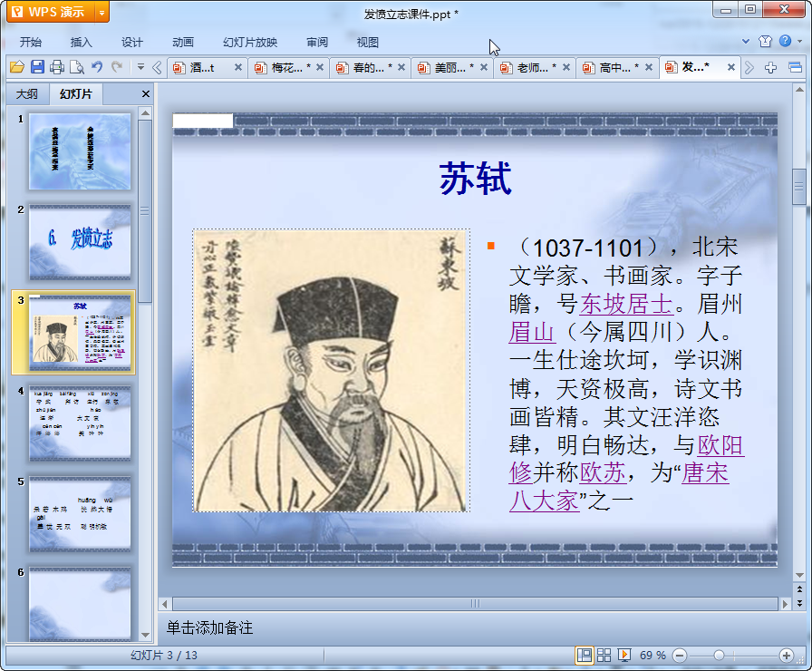Close the 酒...t document tab
This screenshot has width=812, height=671.
[238, 67]
